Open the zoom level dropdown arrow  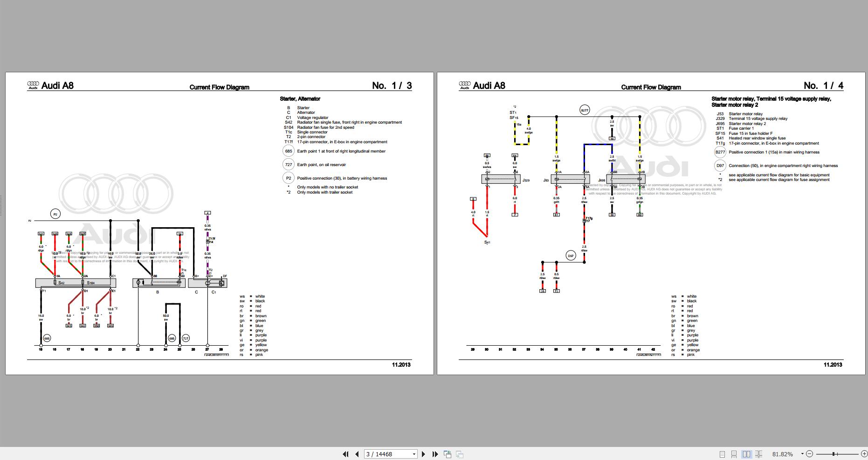[x=802, y=454]
